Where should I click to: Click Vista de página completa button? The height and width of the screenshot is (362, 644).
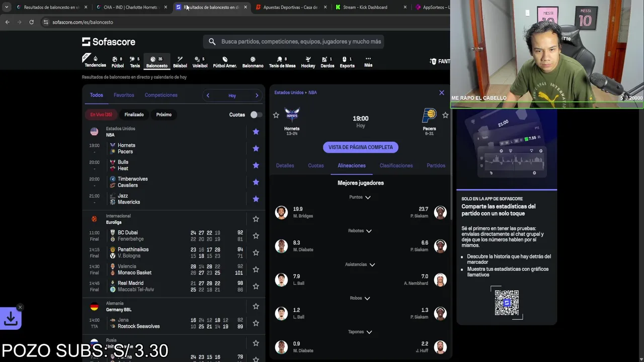(361, 147)
